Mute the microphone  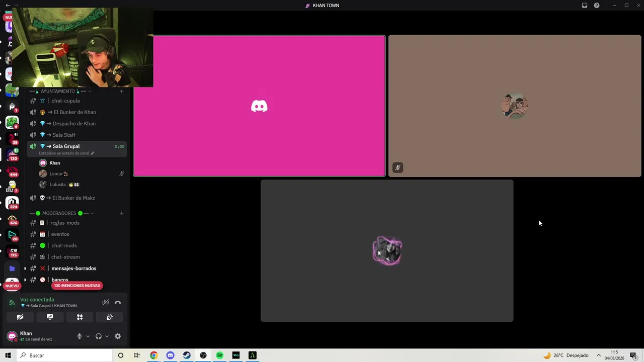coord(79,336)
